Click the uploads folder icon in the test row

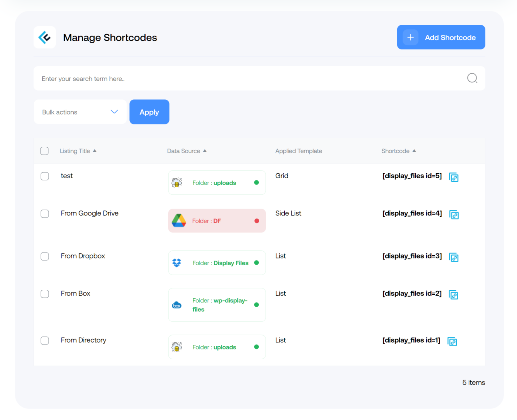pyautogui.click(x=176, y=183)
